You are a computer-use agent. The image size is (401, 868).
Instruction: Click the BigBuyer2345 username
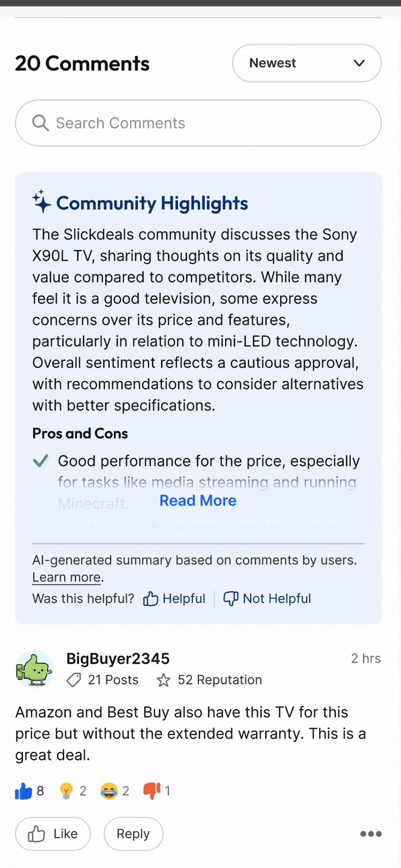click(118, 659)
